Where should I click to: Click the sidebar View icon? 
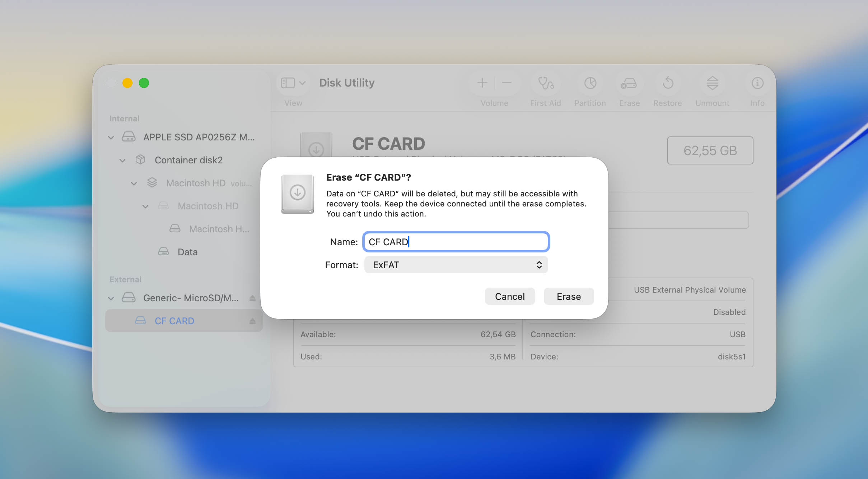pyautogui.click(x=288, y=83)
